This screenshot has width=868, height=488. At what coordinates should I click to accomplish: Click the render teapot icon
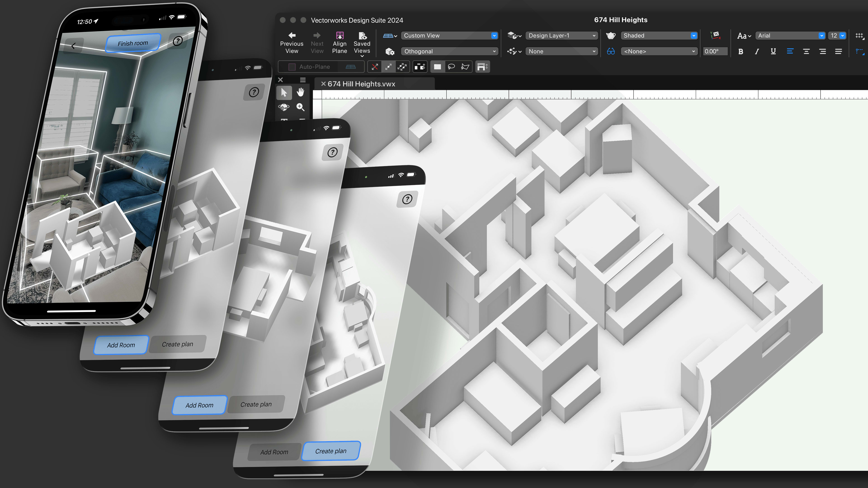point(611,35)
